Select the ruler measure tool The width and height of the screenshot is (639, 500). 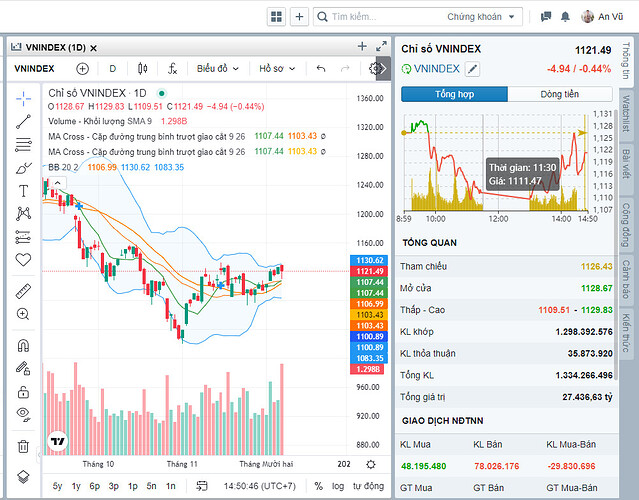[24, 290]
